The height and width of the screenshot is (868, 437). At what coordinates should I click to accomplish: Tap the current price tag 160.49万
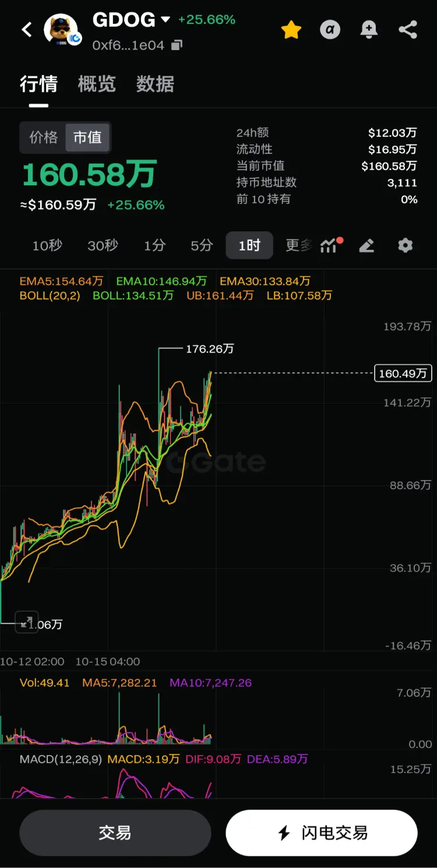click(x=403, y=373)
